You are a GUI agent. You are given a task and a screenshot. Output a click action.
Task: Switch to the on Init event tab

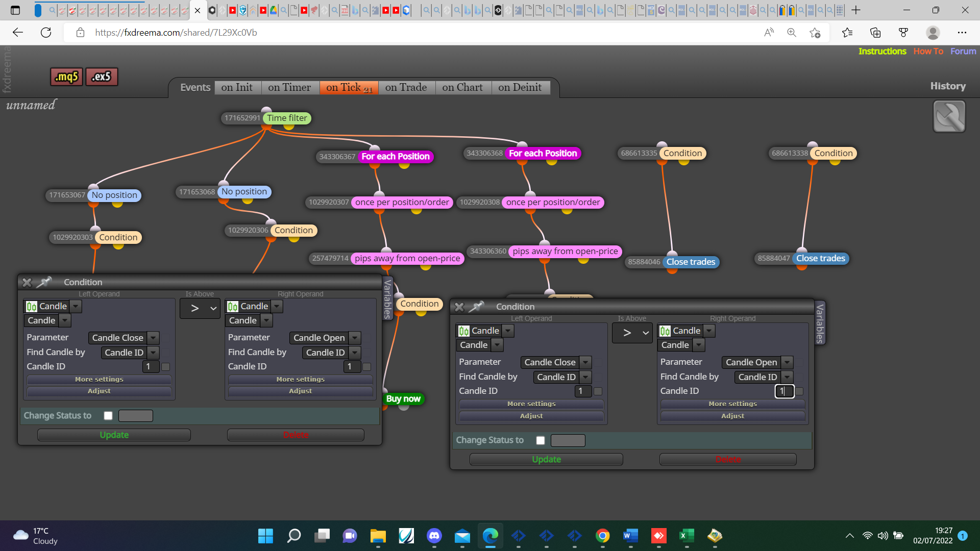pos(237,87)
